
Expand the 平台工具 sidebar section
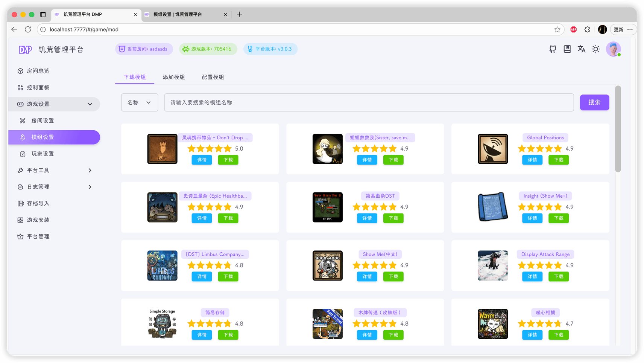pos(90,170)
